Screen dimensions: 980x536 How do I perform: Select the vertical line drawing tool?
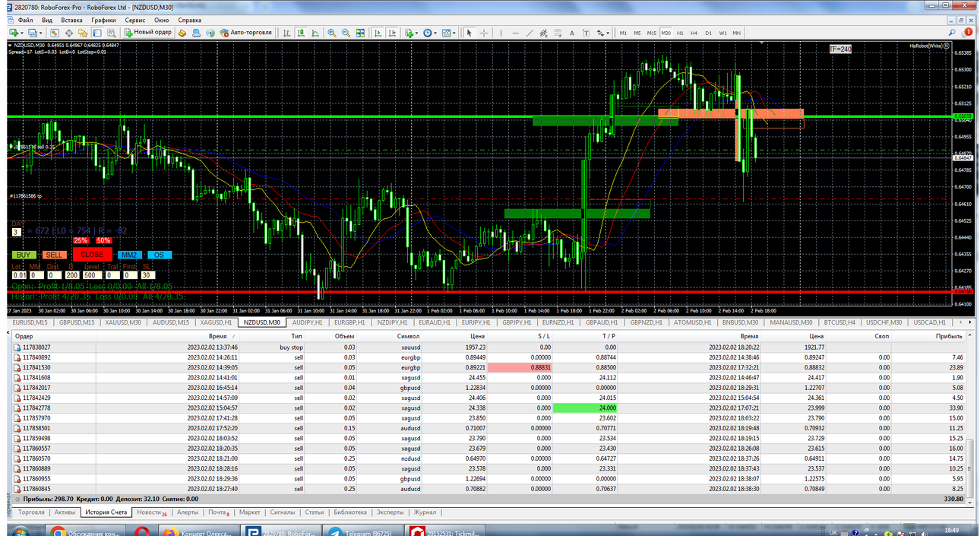click(x=501, y=33)
